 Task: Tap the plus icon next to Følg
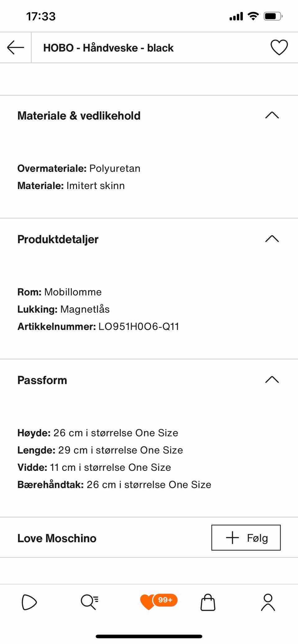point(232,538)
